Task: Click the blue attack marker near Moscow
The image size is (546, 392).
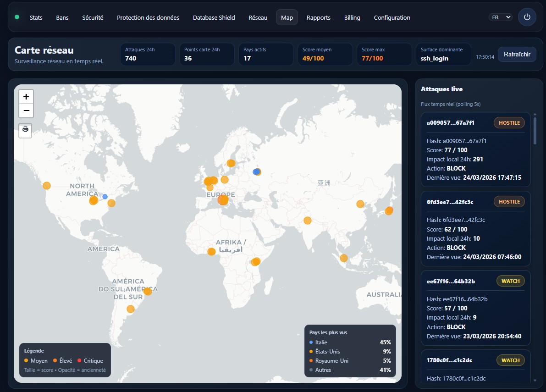Action: coord(256,172)
